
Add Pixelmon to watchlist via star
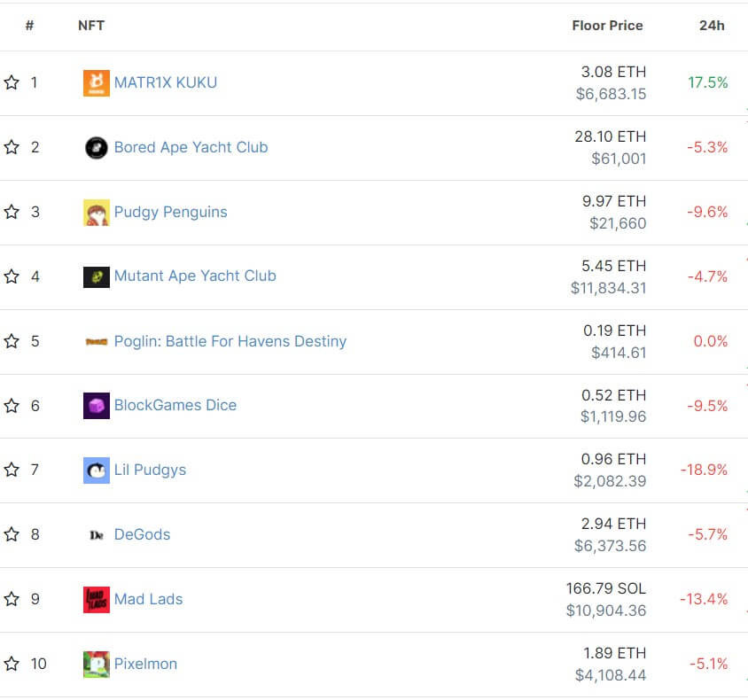point(12,664)
